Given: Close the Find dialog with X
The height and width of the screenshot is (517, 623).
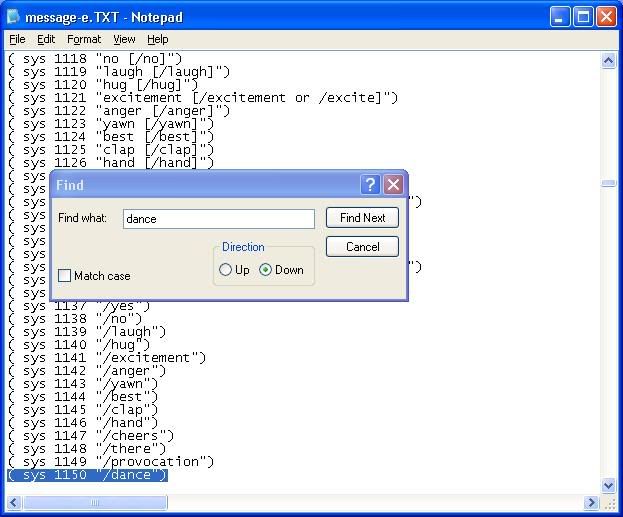Looking at the screenshot, I should (x=393, y=185).
